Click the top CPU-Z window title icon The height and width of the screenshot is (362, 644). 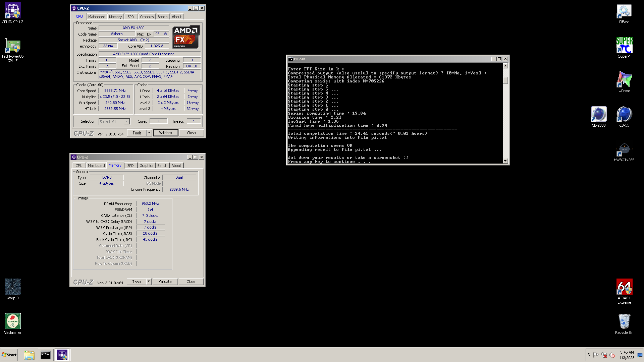coord(74,8)
